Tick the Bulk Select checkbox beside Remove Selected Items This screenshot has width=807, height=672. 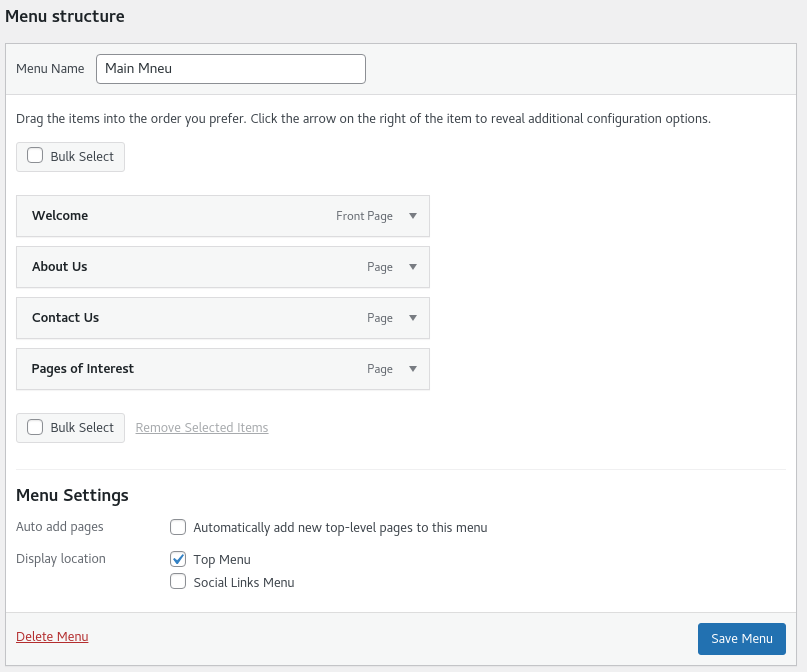35,427
